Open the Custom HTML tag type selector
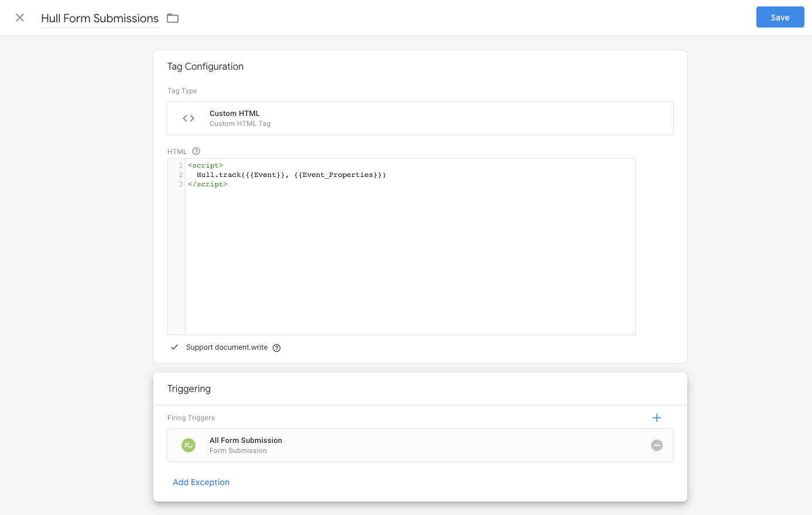The width and height of the screenshot is (812, 515). click(420, 118)
